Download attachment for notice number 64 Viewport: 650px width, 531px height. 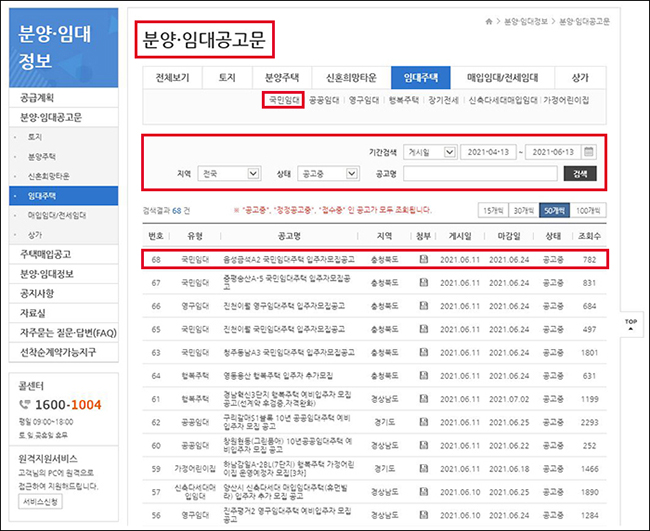tap(423, 375)
